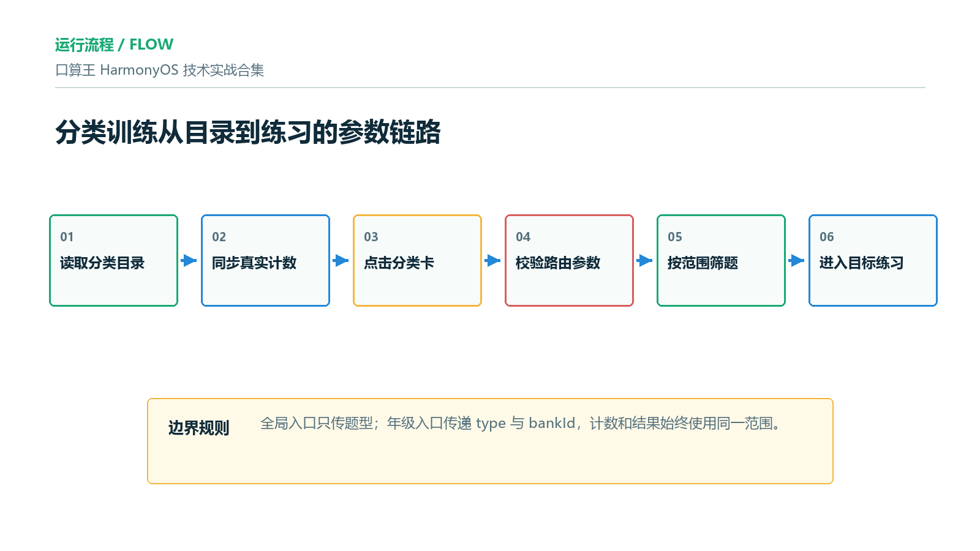Viewport: 980px width, 551px height.
Task: Click the arrow between steps 03 and 04
Action: (x=493, y=261)
